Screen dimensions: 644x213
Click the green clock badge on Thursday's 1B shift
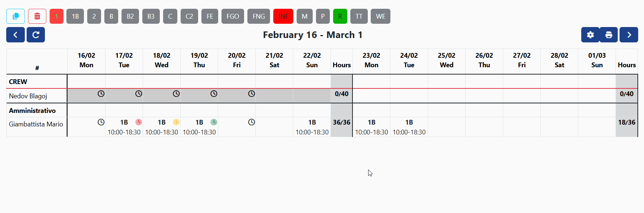(214, 122)
